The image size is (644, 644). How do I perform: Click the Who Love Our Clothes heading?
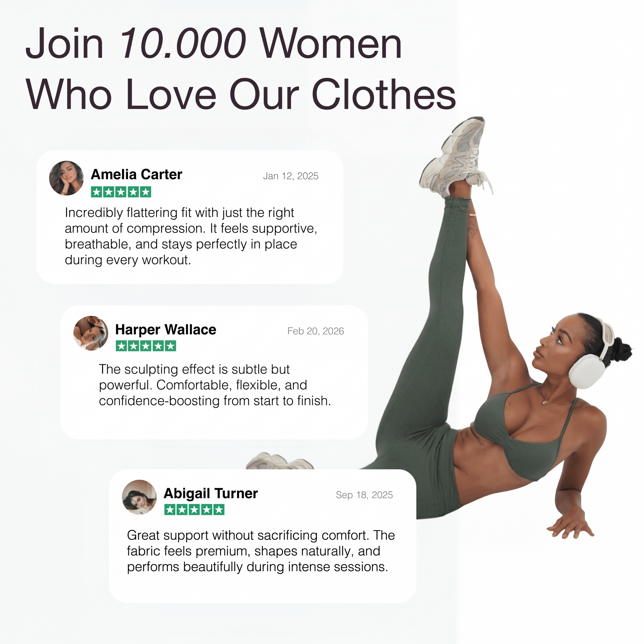pyautogui.click(x=241, y=94)
